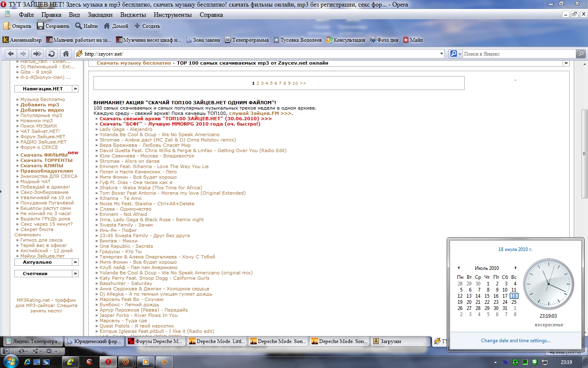Click the Yandex search magnifier button
This screenshot has height=368, width=588.
(581, 54)
